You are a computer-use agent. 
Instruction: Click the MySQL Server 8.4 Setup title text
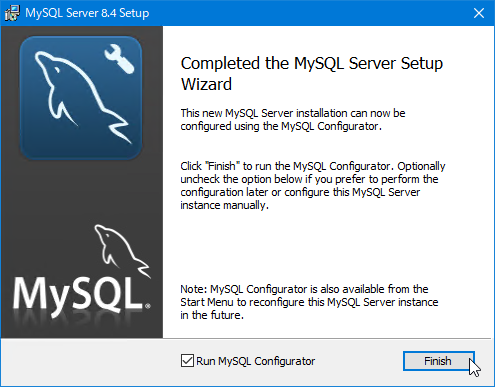point(87,13)
